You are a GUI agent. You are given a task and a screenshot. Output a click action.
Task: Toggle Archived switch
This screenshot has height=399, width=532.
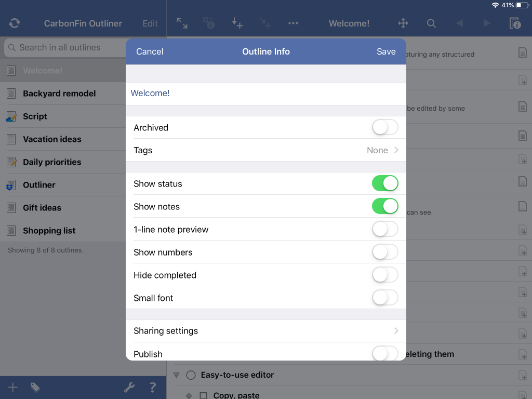(x=385, y=127)
